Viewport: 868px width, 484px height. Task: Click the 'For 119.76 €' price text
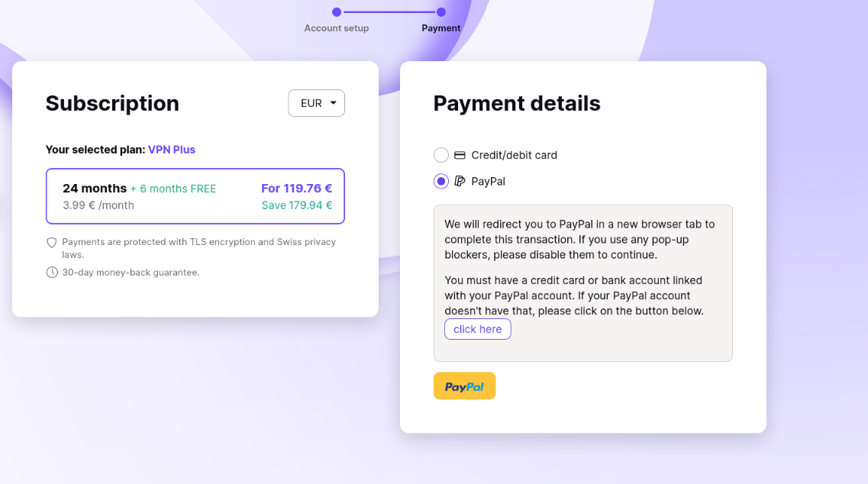(x=297, y=189)
